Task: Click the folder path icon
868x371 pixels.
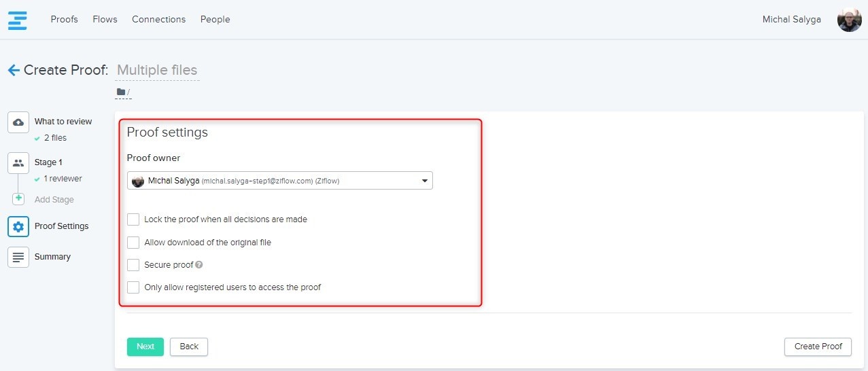Action: (x=121, y=92)
